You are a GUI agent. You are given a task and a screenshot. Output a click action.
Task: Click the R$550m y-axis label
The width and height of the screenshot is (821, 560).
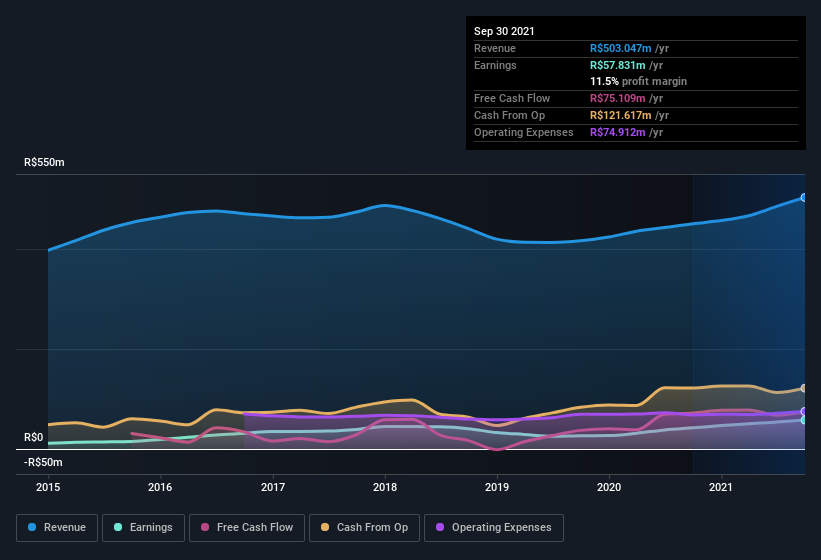(44, 162)
